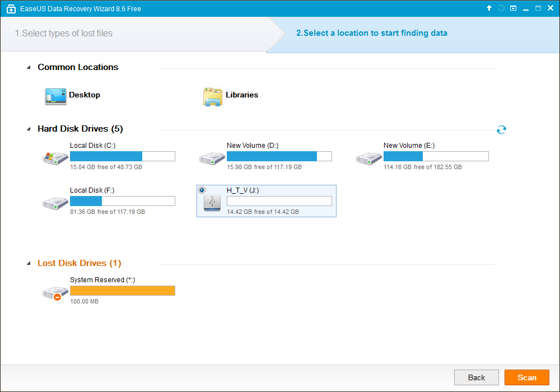
Task: Click the Desktop label text
Action: click(x=85, y=95)
